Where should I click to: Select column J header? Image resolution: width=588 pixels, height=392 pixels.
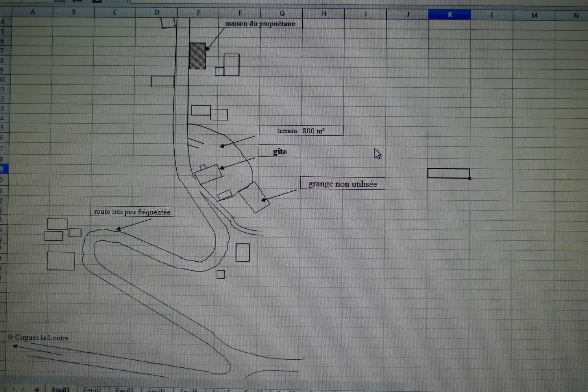coord(408,14)
